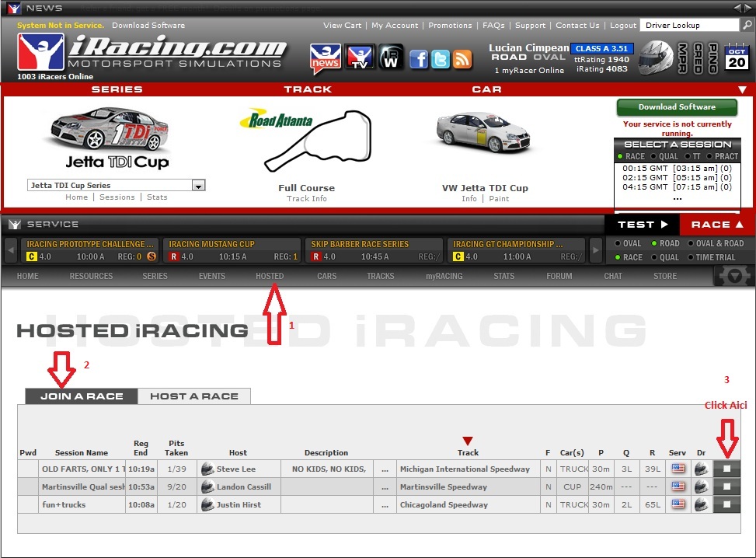Select the TIME TRIAL filter radio
Screen dimensions: 756x558
[691, 257]
